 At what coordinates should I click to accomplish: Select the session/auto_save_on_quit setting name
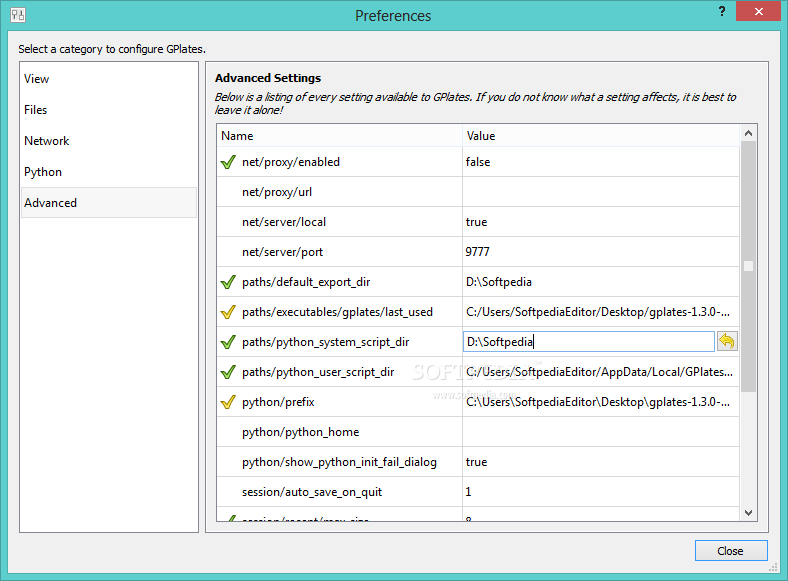click(x=312, y=492)
